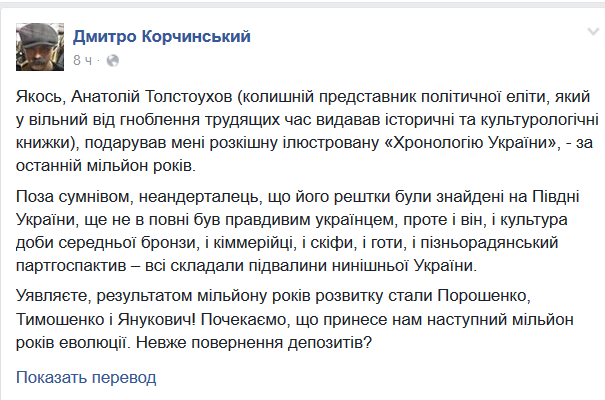
Task: Click Дмитро Корчинський's profile picture
Action: (39, 44)
